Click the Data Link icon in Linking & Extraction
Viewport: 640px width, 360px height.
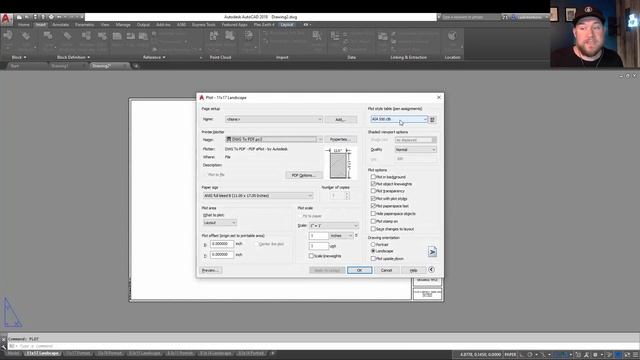[382, 37]
